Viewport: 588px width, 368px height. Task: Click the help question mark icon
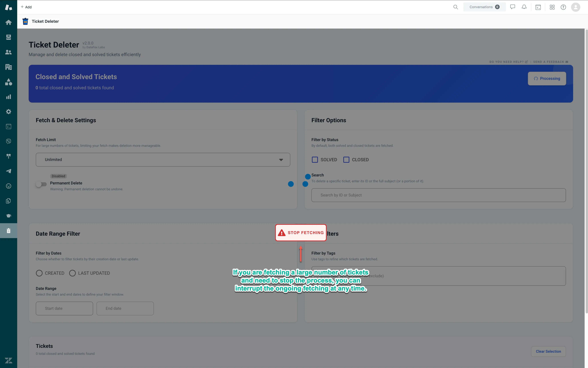point(563,7)
